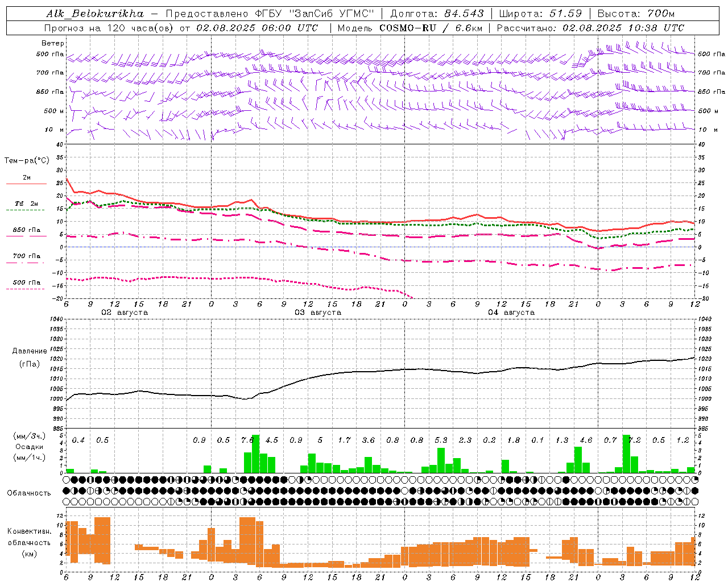This screenshot has height=582, width=728.
Task: Click the computed time Рассчитано: 02.08.2025 10:38 UTC
Action: point(590,28)
